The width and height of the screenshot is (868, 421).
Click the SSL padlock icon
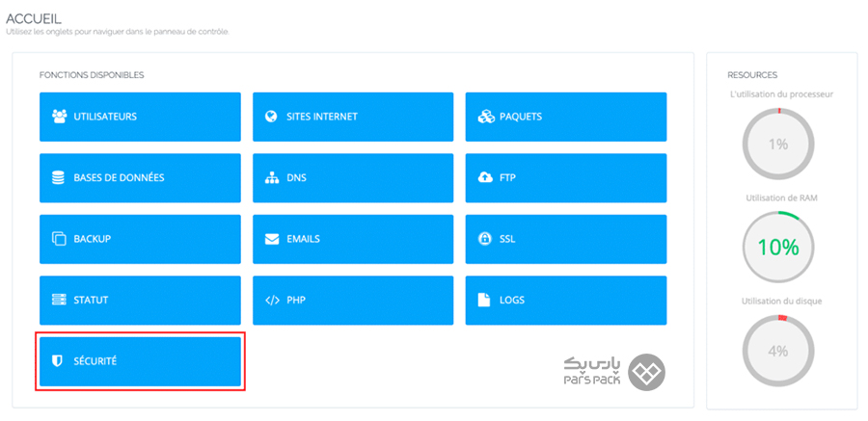(485, 239)
